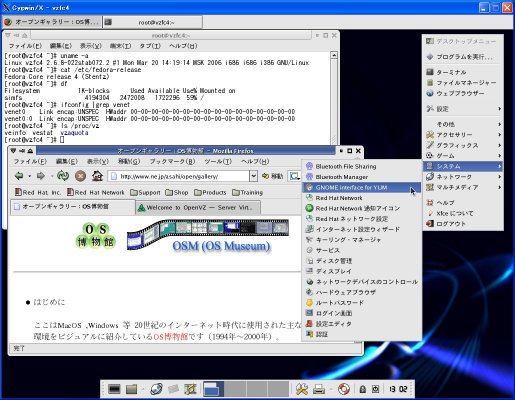Click the OS博物館 red link in page
The image size is (515, 400).
click(x=171, y=336)
